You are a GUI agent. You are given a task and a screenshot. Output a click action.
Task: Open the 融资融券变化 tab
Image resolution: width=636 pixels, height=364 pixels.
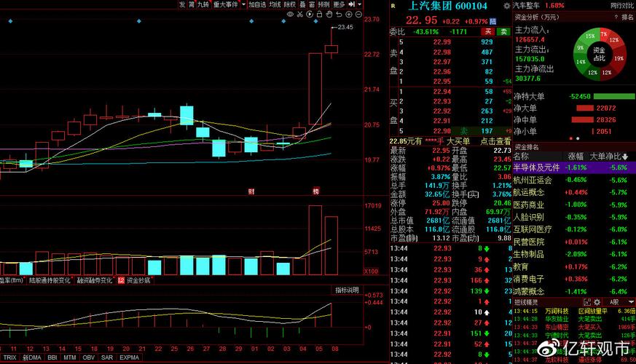(95, 280)
